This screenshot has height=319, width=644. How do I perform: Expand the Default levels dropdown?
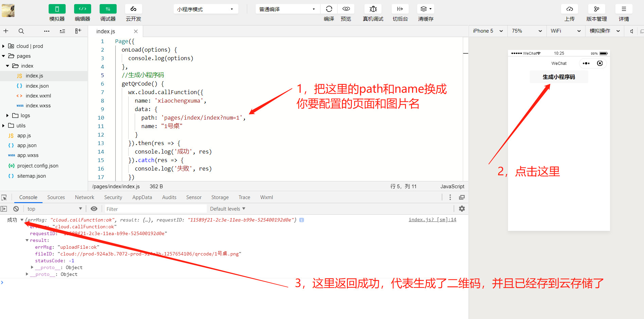pyautogui.click(x=227, y=209)
